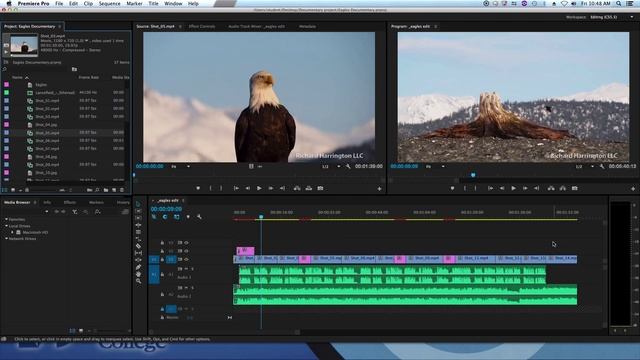Viewport: 640px width, 360px height.
Task: Click Frame Rate column header
Action: pyautogui.click(x=89, y=77)
